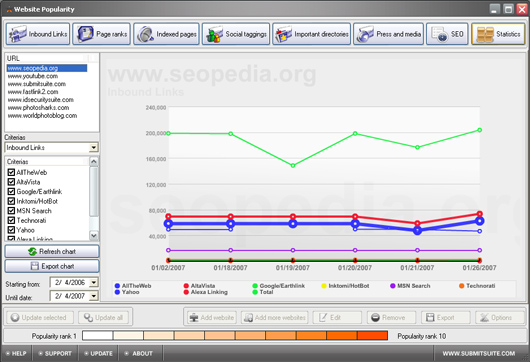The width and height of the screenshot is (530, 362).
Task: Open the ABOUT menu item
Action: tap(139, 353)
